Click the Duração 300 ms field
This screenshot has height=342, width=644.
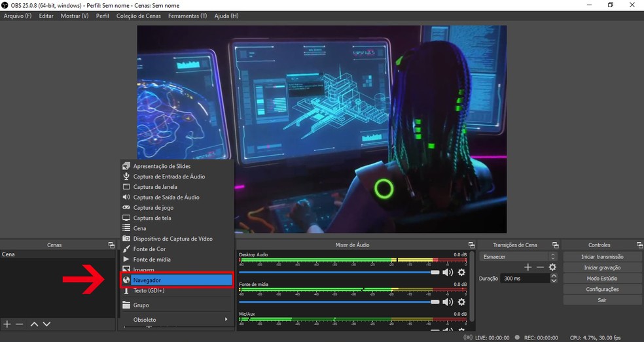coord(524,279)
